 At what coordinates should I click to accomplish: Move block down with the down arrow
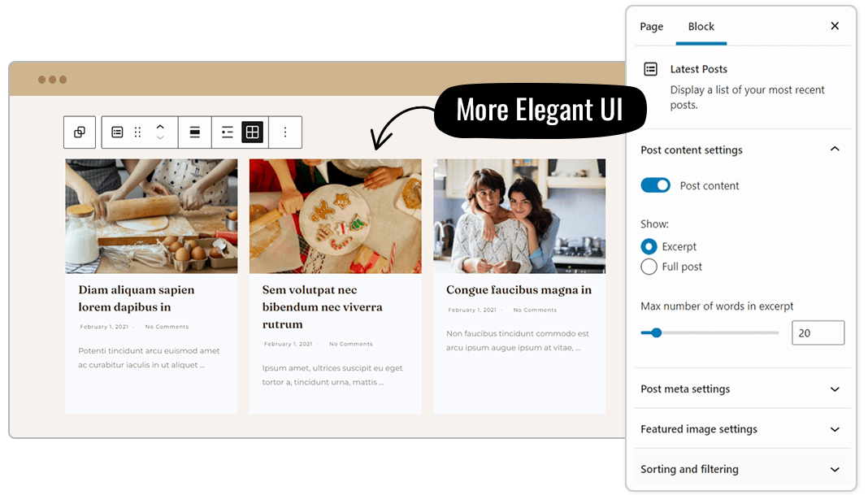pyautogui.click(x=160, y=138)
